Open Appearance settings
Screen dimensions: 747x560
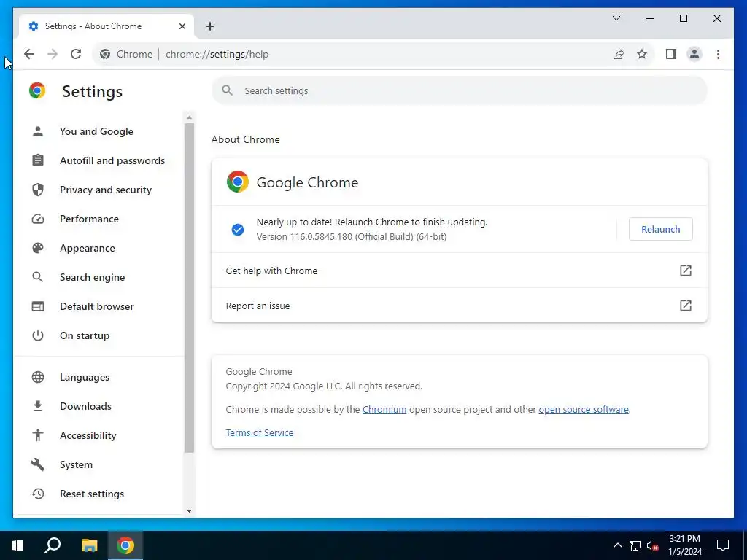click(88, 248)
